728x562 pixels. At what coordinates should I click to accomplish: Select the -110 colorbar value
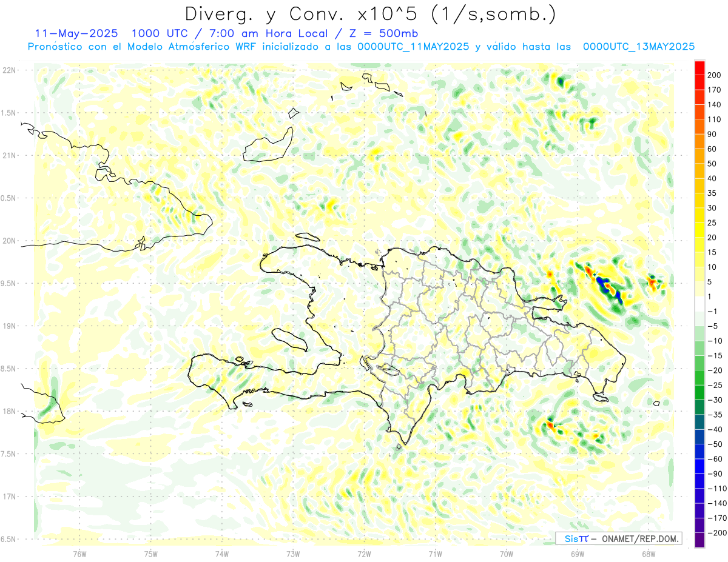pyautogui.click(x=716, y=489)
